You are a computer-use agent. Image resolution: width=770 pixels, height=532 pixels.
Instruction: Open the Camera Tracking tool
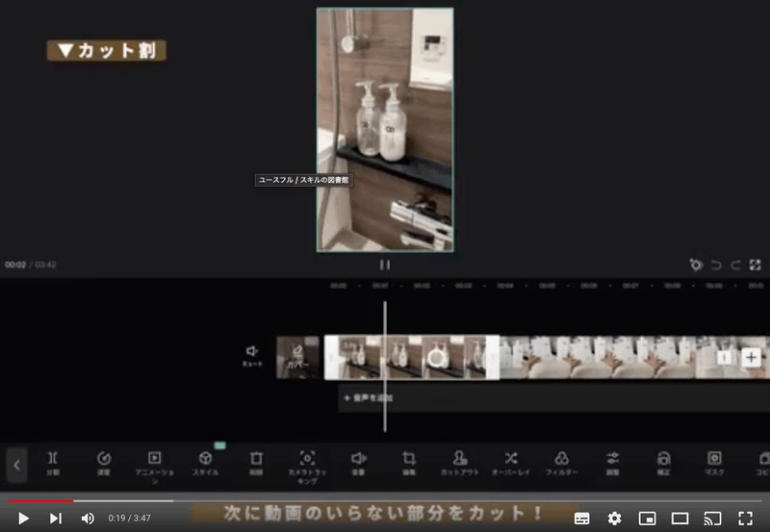307,468
